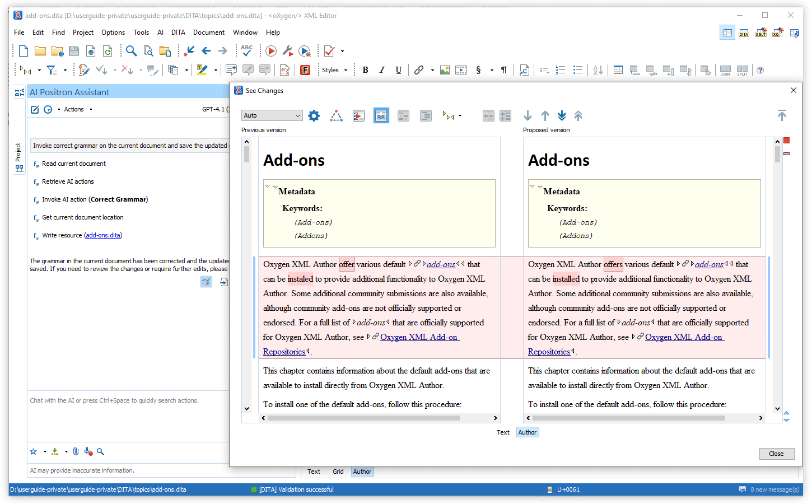Open the Styles dropdown
Viewport: 812px width, 504px height.
coord(334,70)
